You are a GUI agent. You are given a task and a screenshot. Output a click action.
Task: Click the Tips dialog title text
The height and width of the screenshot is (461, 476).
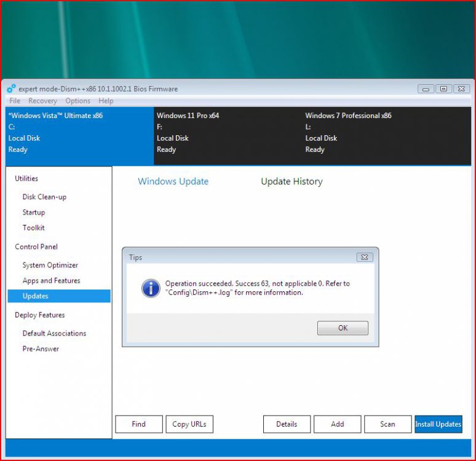(135, 258)
